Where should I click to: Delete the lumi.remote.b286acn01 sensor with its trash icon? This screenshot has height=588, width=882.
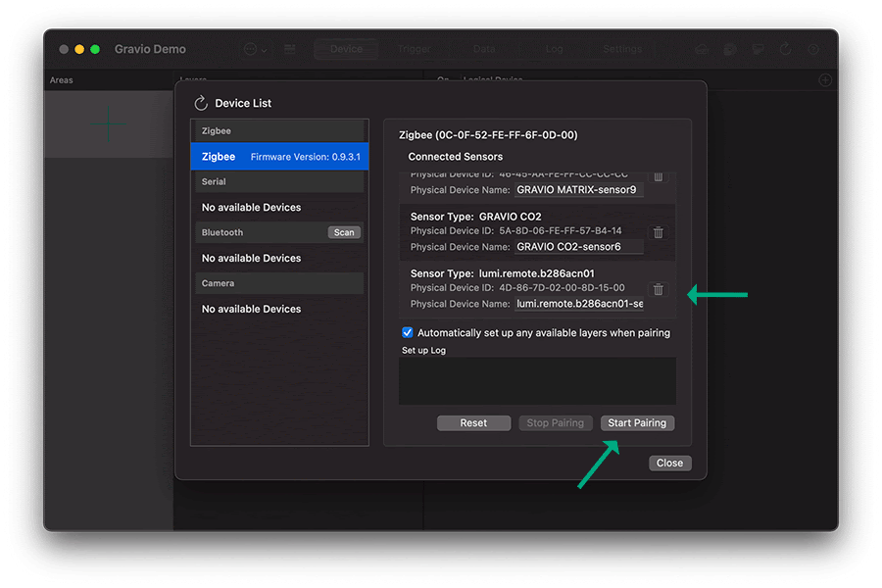(659, 289)
